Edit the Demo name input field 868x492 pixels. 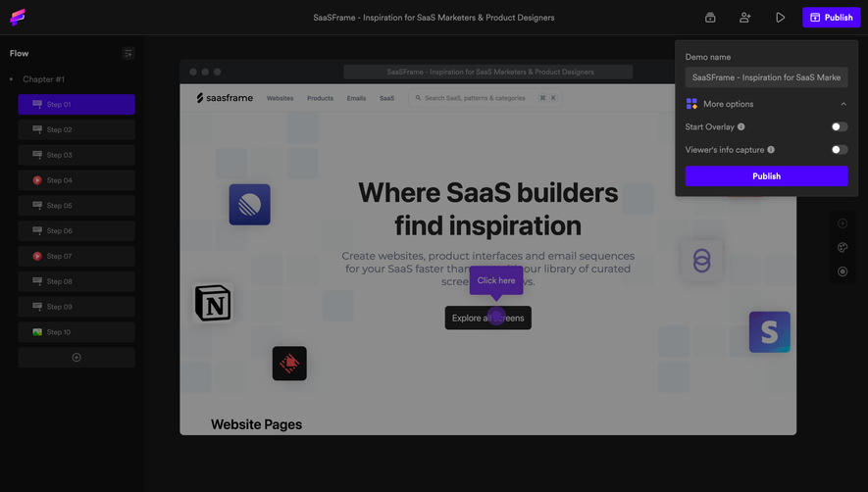coord(766,77)
